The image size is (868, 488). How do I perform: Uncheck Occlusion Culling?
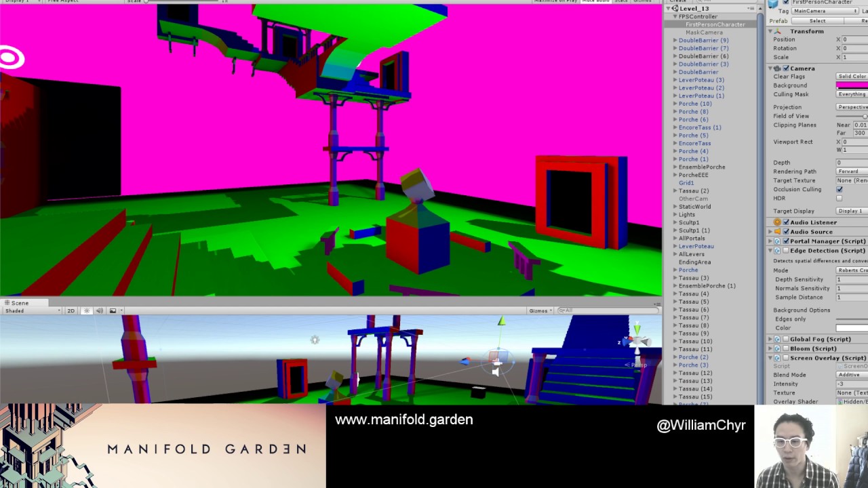tap(840, 190)
